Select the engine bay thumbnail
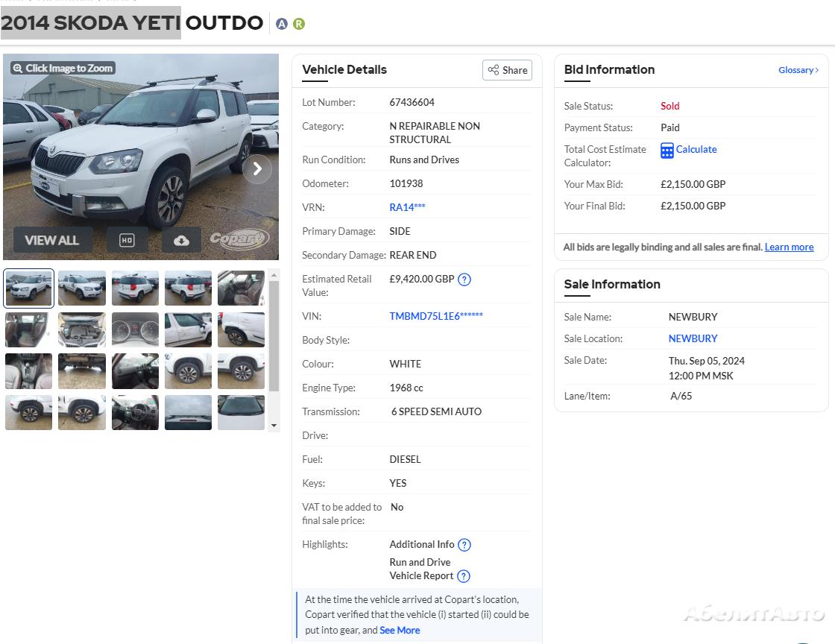Screen dimensions: 835x644 (x=82, y=329)
